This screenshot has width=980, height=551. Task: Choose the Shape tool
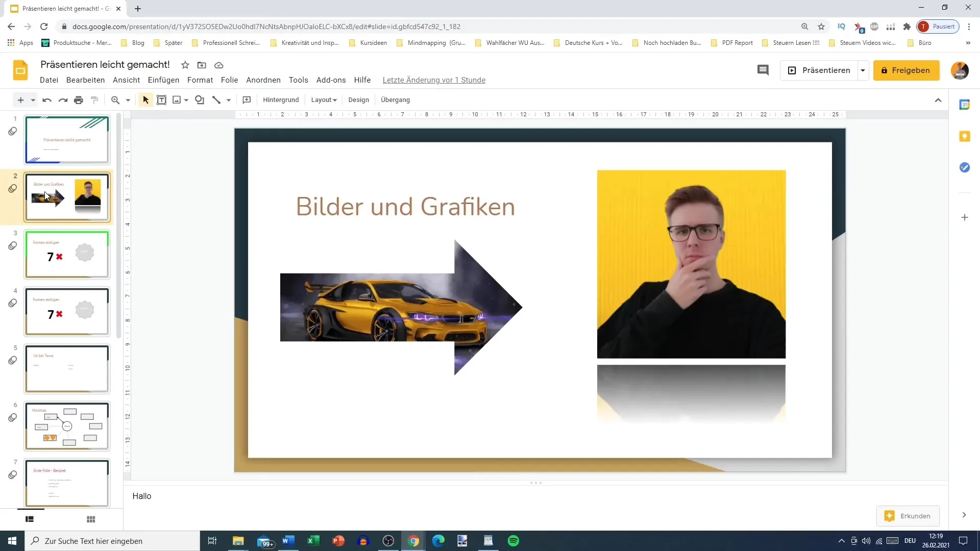pyautogui.click(x=200, y=100)
